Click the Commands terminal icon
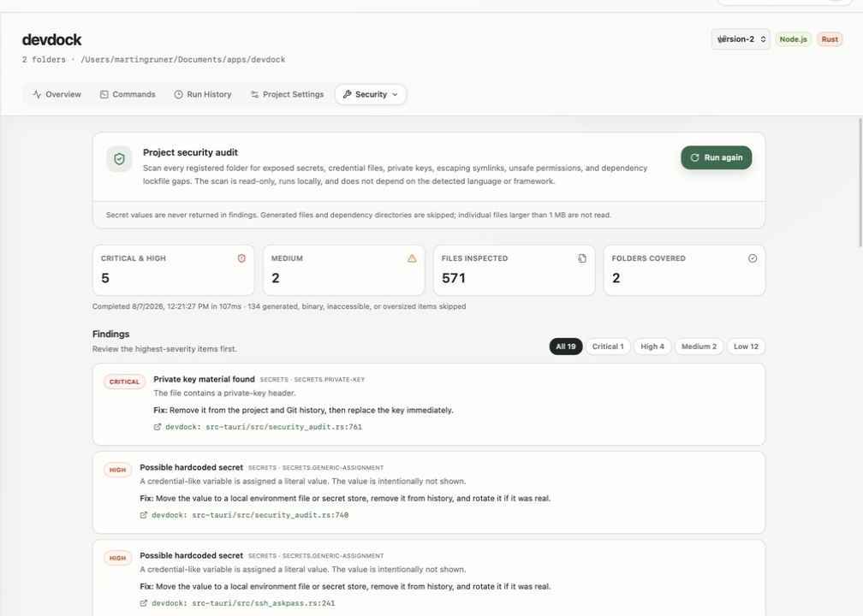863x616 pixels. 104,95
